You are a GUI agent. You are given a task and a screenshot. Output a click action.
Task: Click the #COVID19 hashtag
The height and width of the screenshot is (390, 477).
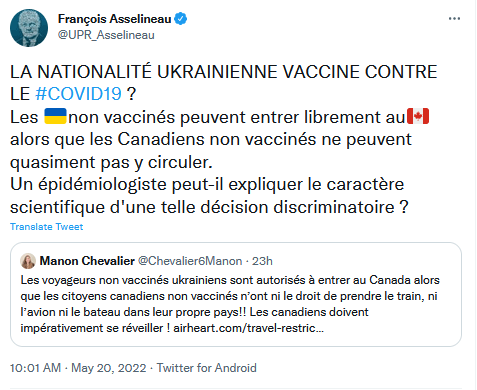78,94
